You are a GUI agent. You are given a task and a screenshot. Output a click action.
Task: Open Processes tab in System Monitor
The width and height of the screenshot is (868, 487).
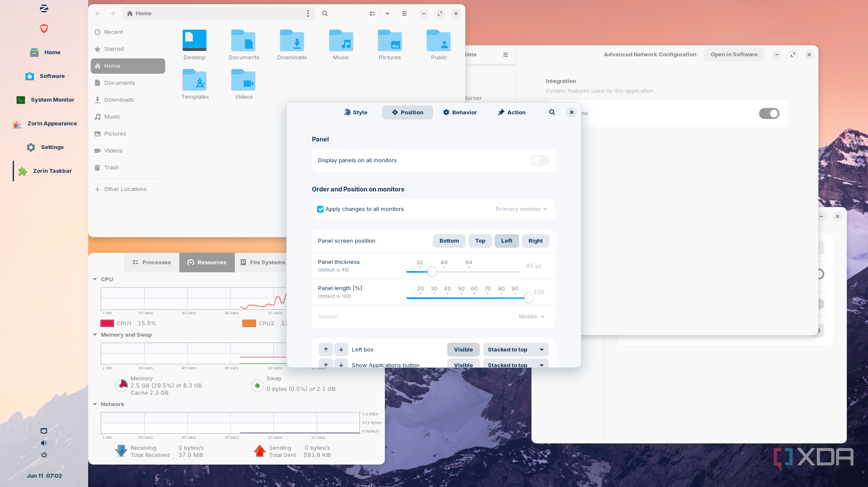pos(152,263)
